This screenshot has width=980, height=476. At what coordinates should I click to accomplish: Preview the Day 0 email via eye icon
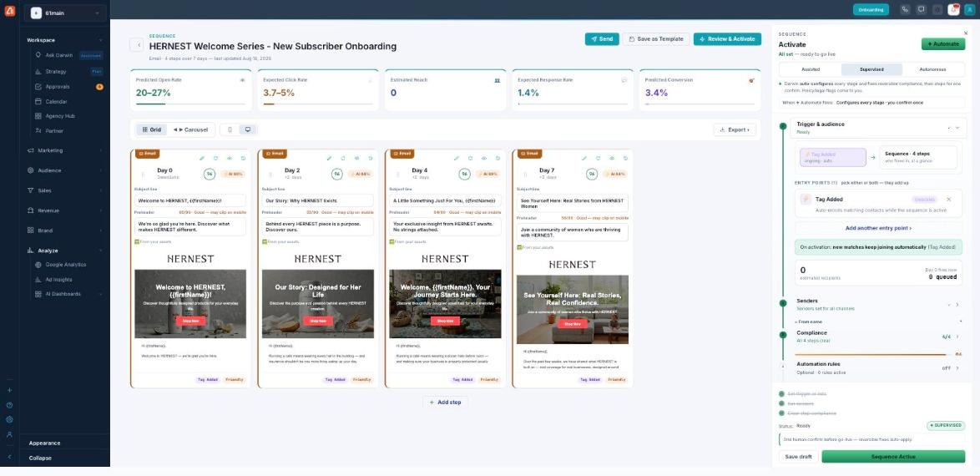pos(230,159)
